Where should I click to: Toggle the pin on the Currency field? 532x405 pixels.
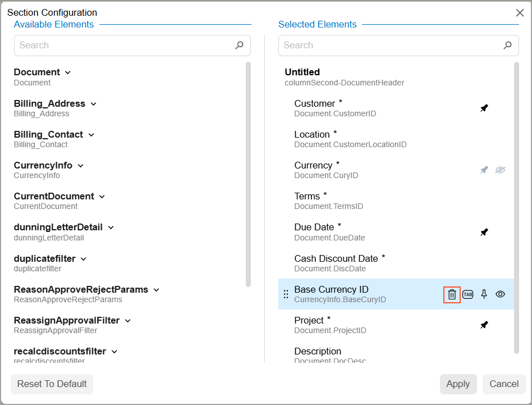click(484, 170)
